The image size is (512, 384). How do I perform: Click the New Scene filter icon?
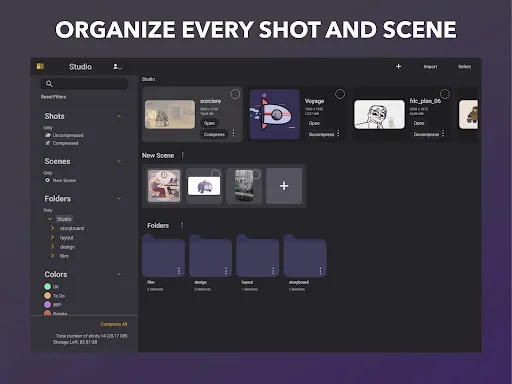tap(47, 180)
